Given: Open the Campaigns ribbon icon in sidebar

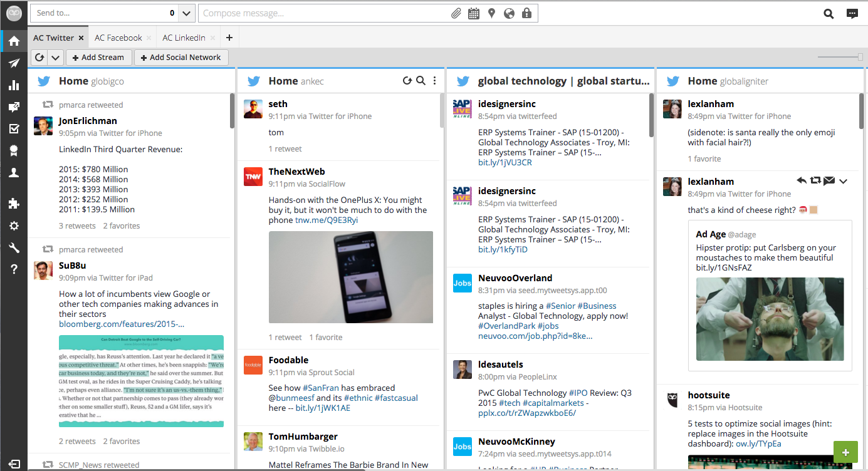Looking at the screenshot, I should pyautogui.click(x=14, y=151).
